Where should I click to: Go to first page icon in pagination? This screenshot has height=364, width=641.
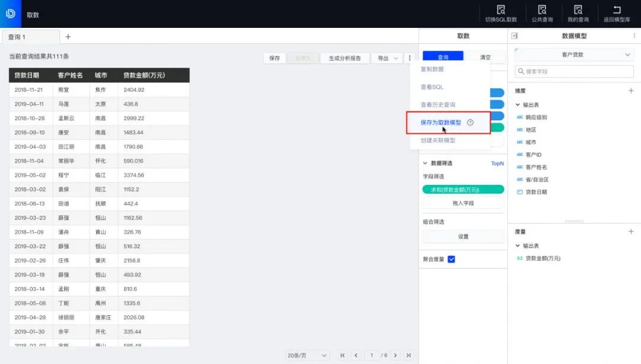point(342,356)
